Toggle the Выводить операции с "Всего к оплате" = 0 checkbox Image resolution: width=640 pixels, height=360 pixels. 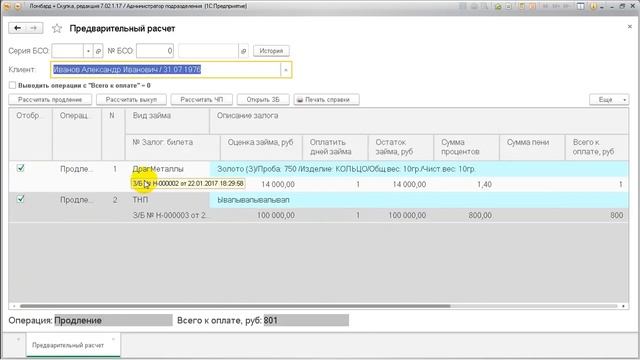click(x=12, y=85)
